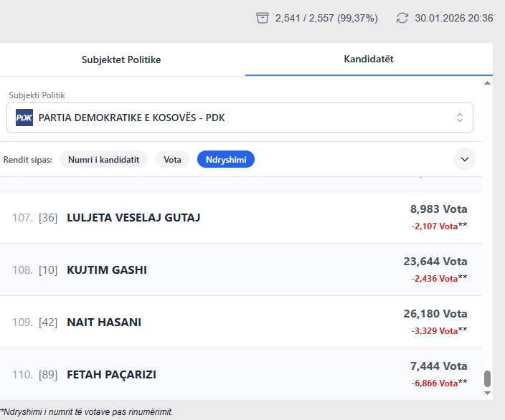This screenshot has height=420, width=505.
Task: Click the refresh sync icon
Action: (402, 18)
